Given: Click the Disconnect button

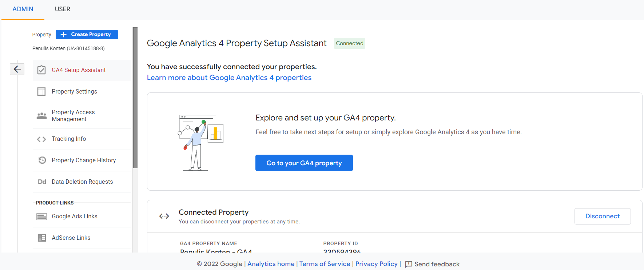Looking at the screenshot, I should click(603, 216).
